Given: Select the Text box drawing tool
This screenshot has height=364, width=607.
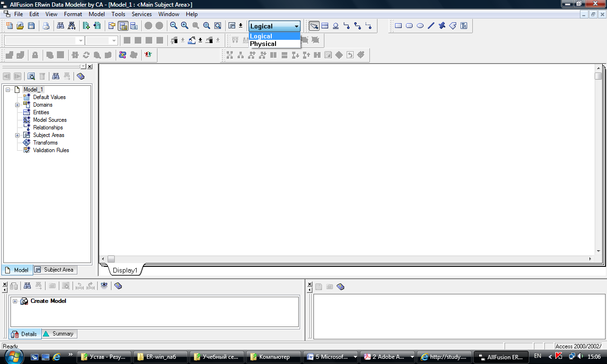Looking at the screenshot, I should tap(464, 26).
